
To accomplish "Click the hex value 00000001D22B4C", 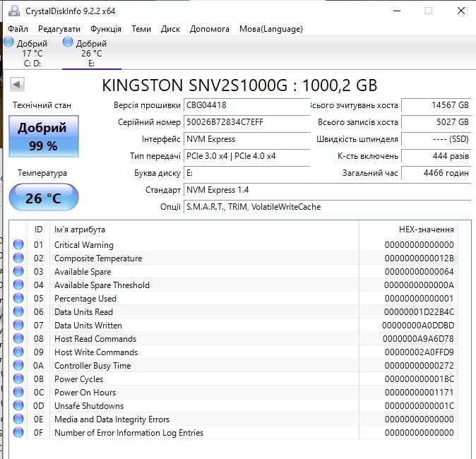I will [x=419, y=312].
